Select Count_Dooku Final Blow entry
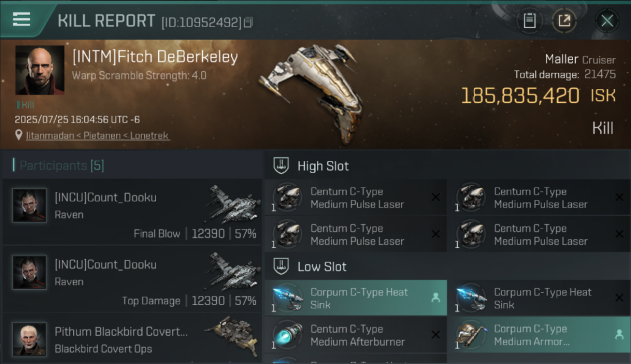Screen dimensions: 631x364 coord(133,212)
